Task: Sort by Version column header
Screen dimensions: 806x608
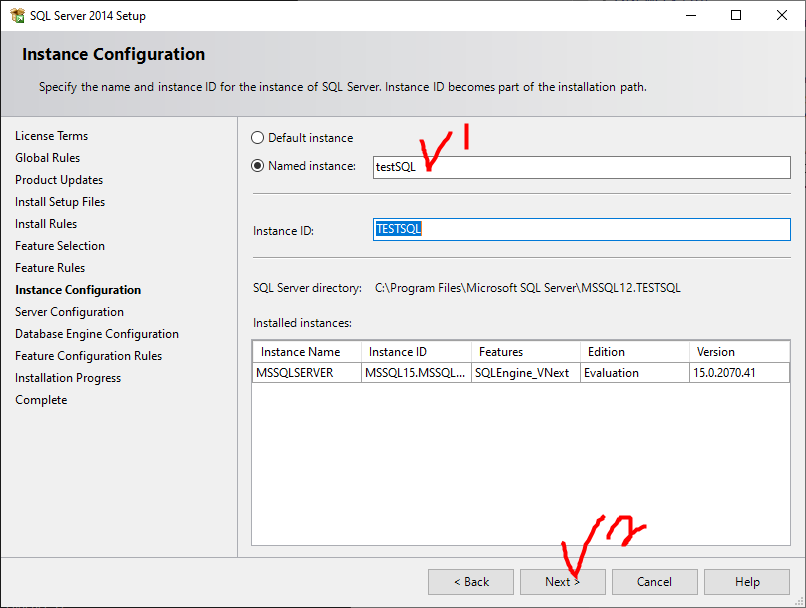Action: point(739,352)
